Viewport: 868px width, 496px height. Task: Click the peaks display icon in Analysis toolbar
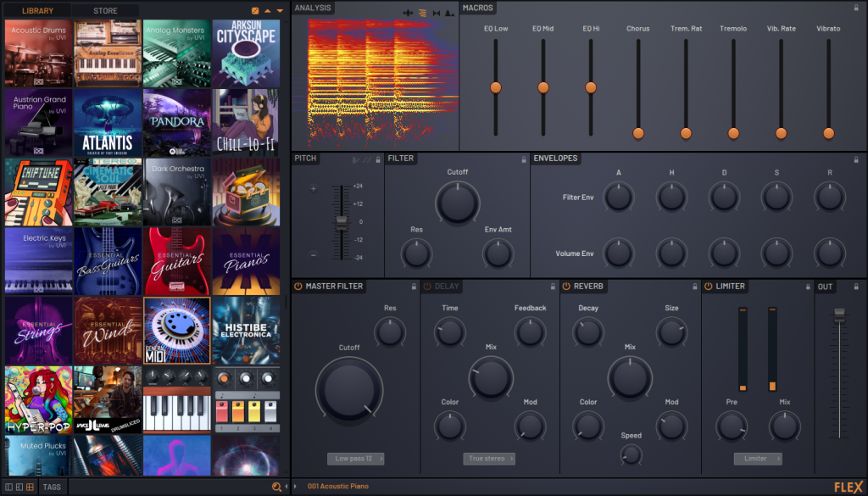point(450,12)
